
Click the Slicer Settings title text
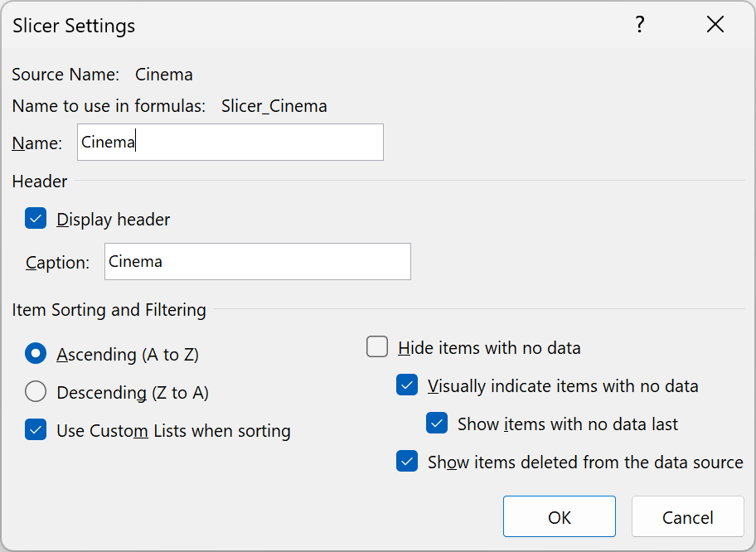click(x=74, y=26)
